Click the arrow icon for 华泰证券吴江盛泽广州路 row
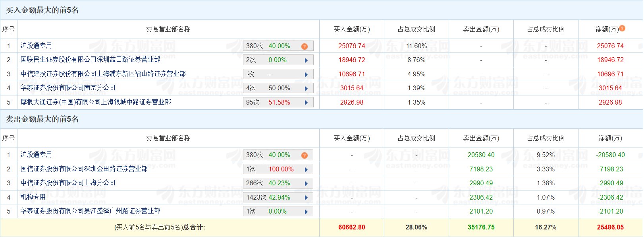This screenshot has width=644, height=237. click(x=306, y=212)
